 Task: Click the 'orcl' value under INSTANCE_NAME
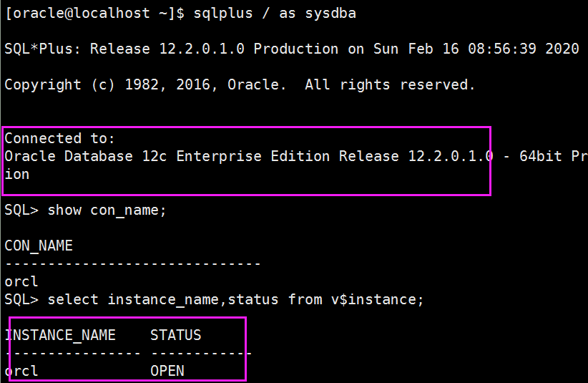[21, 371]
